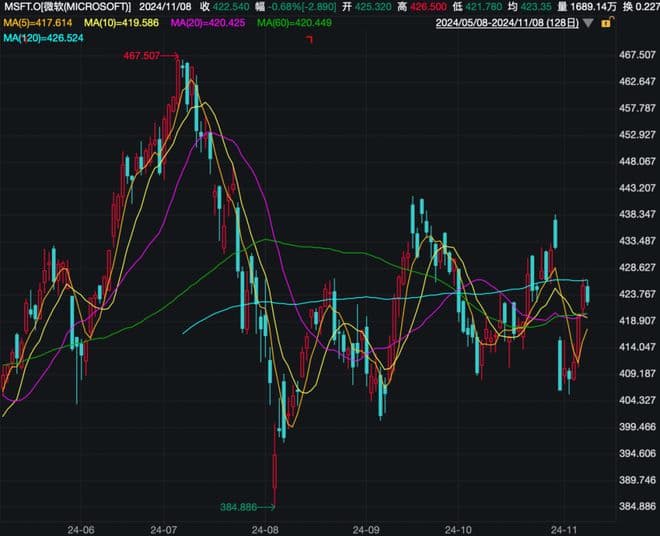This screenshot has width=660, height=536.
Task: Click the 384.886 low price marker
Action: 240,507
